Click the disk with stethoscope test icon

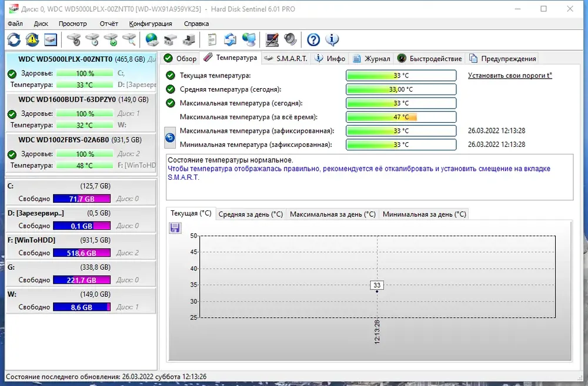pos(74,39)
